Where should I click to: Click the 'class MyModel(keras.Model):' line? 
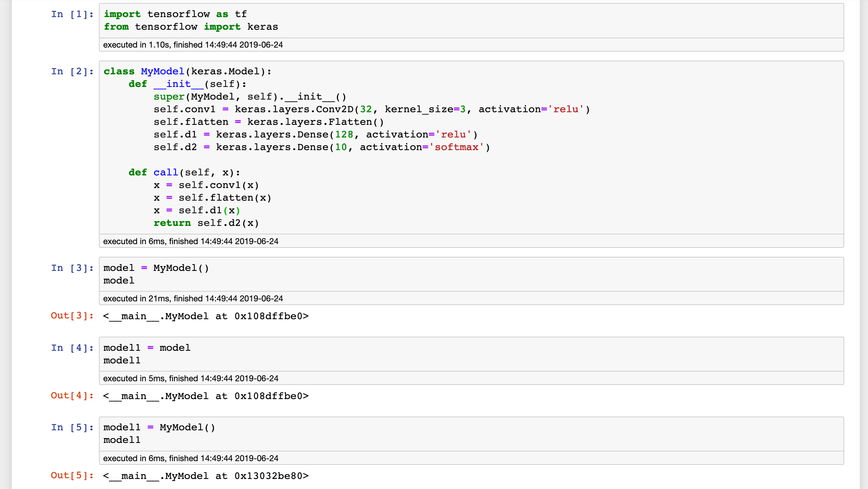click(x=188, y=71)
